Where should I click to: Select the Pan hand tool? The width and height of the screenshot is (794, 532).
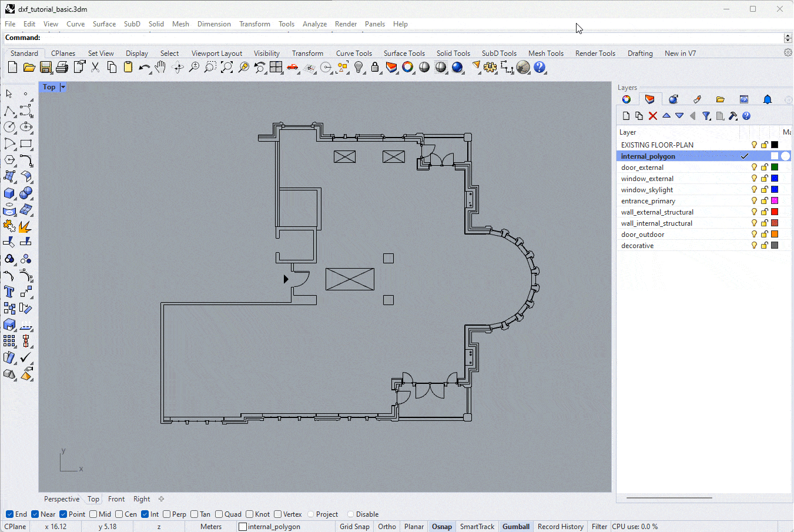[160, 68]
